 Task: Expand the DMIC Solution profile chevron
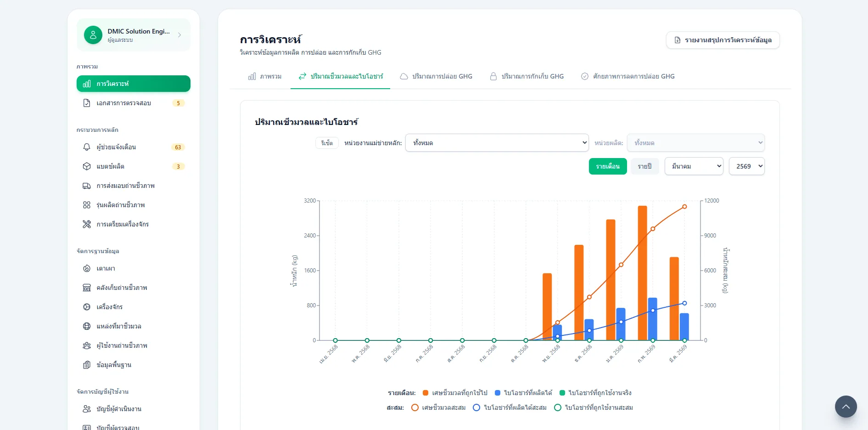click(179, 35)
